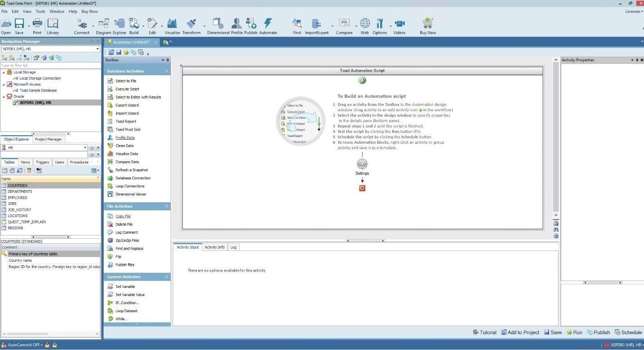Click the filter list input field

(x=50, y=65)
